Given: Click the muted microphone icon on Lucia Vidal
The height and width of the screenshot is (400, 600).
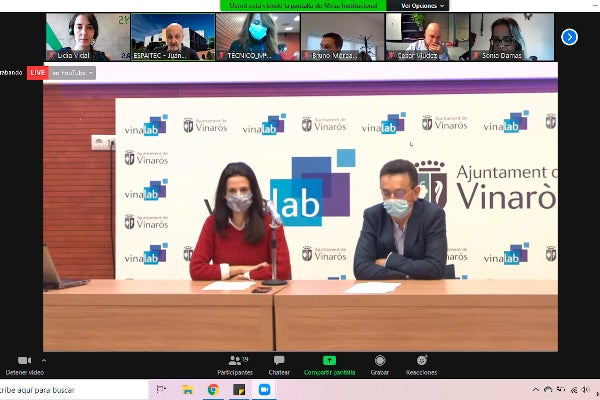Looking at the screenshot, I should 52,56.
